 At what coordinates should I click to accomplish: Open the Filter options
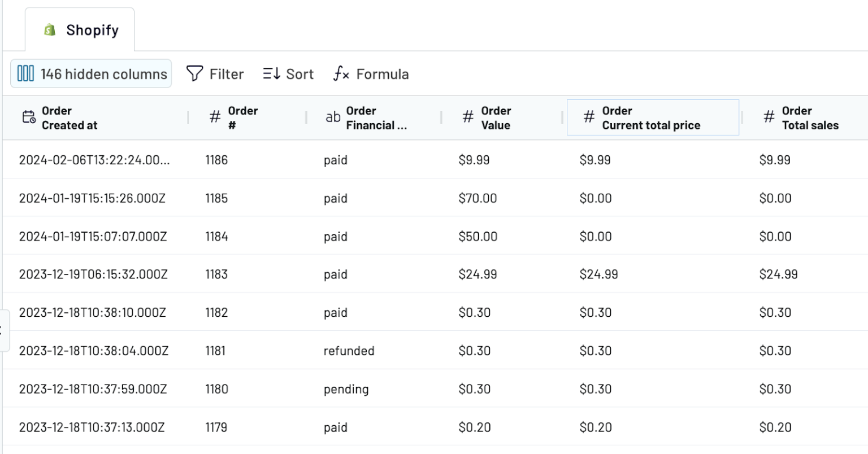[215, 73]
